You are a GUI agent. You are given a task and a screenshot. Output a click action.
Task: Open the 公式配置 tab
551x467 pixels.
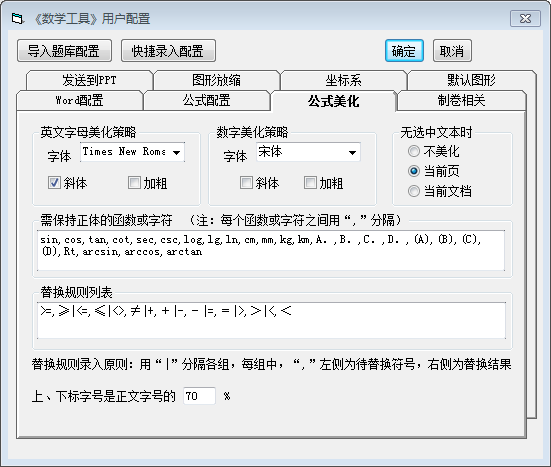(x=207, y=100)
